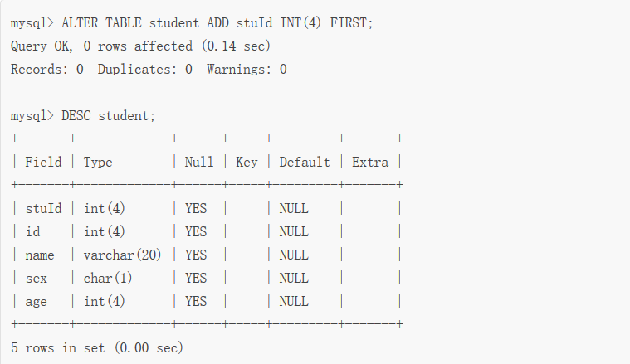Screen dimensions: 630x364
Task: Click the NULL default in the stuId row
Action: coord(294,208)
